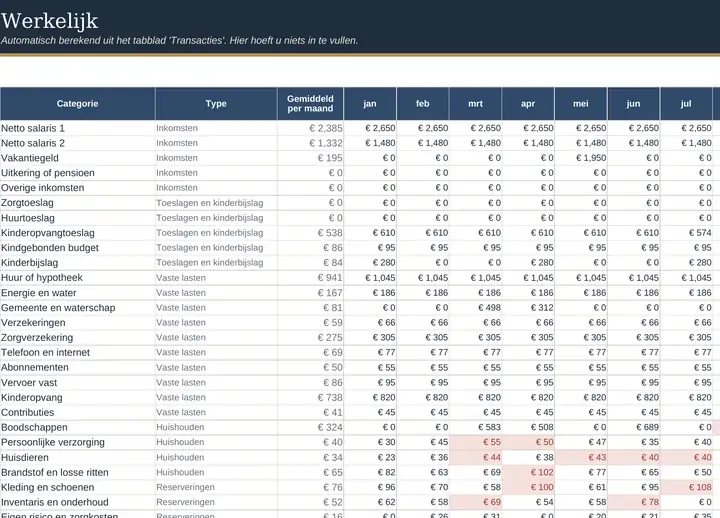720x518 pixels.
Task: Select the Netto salaris 1 row label
Action: pyautogui.click(x=78, y=128)
